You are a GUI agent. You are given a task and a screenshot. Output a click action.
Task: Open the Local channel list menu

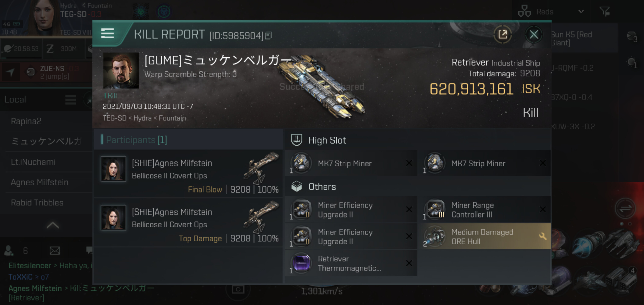pos(71,100)
